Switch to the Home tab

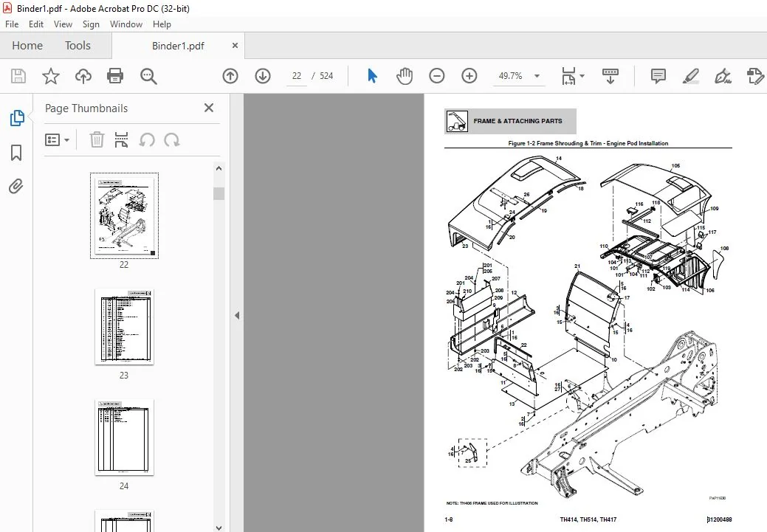tap(27, 46)
